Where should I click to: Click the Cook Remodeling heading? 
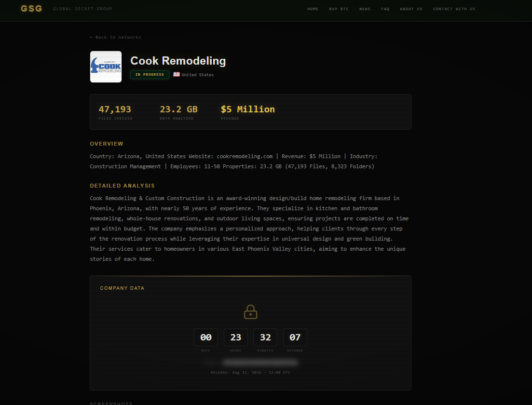[178, 61]
